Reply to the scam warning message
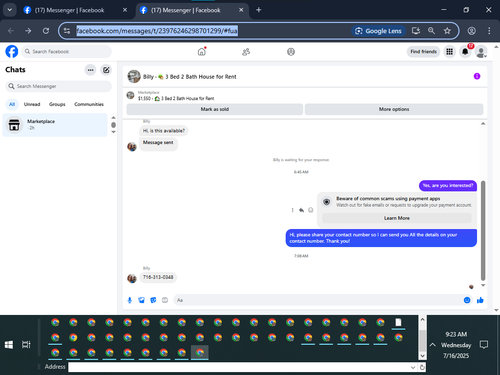500x375 pixels. tap(302, 210)
